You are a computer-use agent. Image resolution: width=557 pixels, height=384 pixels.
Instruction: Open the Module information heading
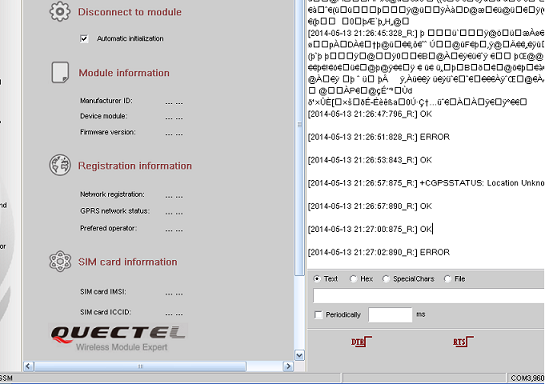coord(124,73)
